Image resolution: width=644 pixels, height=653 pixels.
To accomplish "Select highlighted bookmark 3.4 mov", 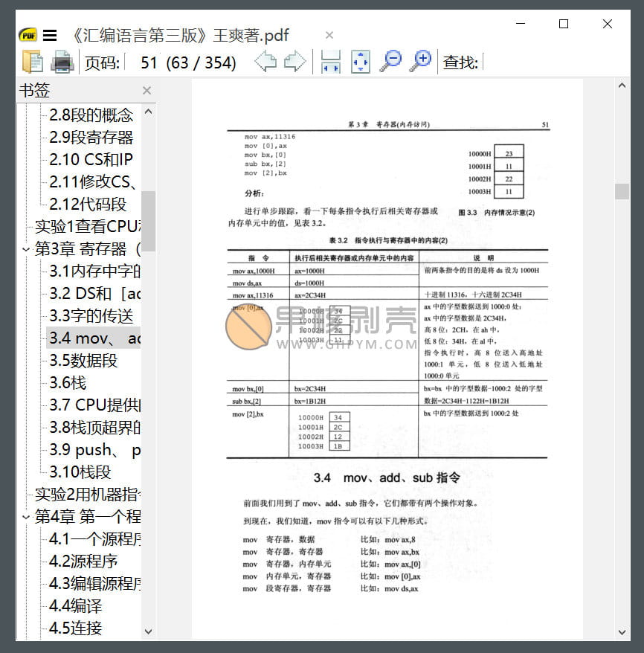I will coord(94,338).
